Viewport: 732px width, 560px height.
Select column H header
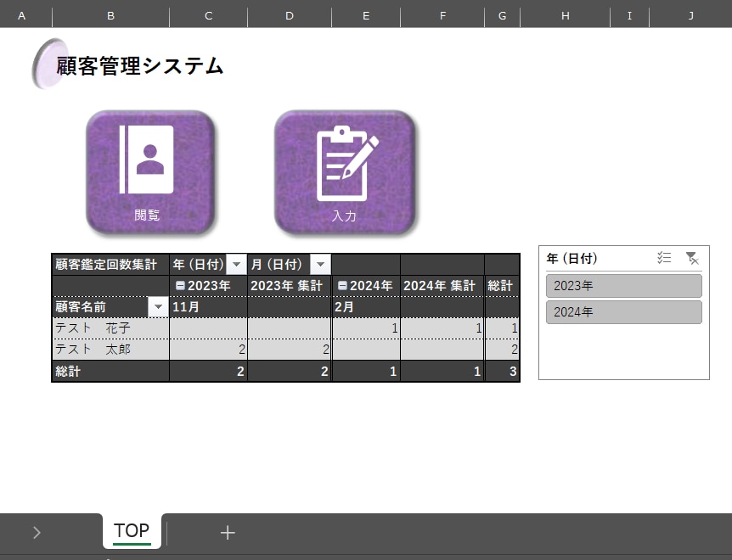(566, 16)
